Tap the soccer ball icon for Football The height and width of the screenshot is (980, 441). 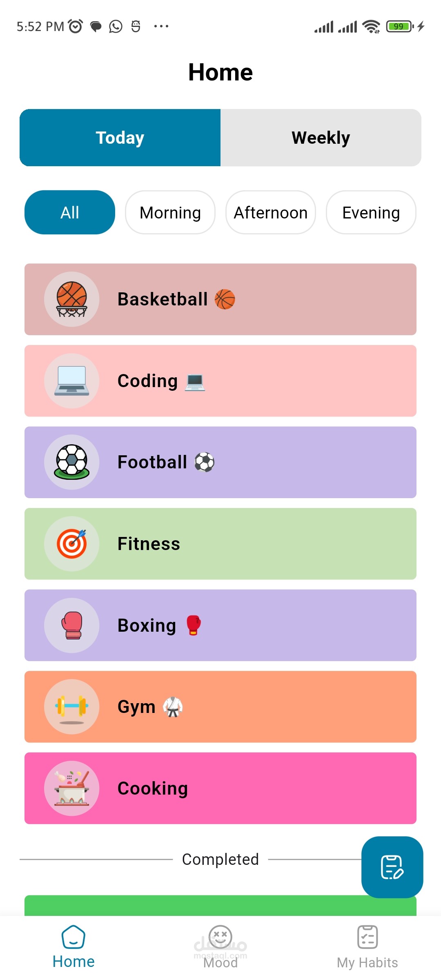tap(71, 462)
